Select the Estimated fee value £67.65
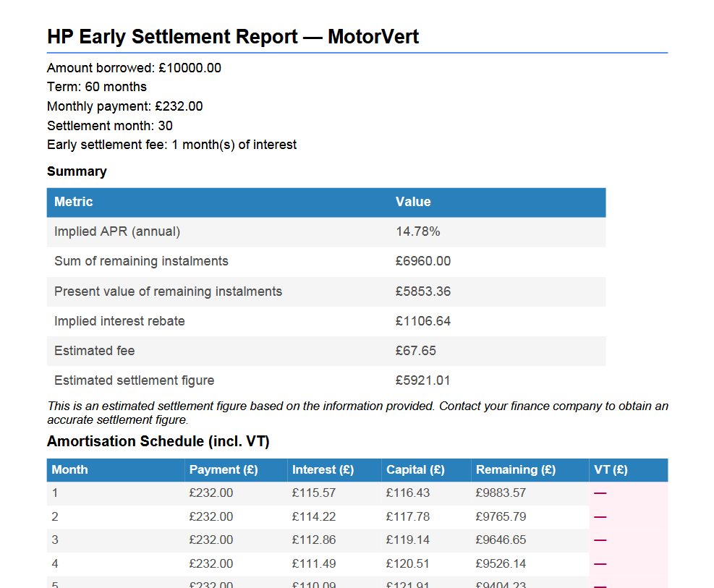This screenshot has height=588, width=714. (x=415, y=351)
